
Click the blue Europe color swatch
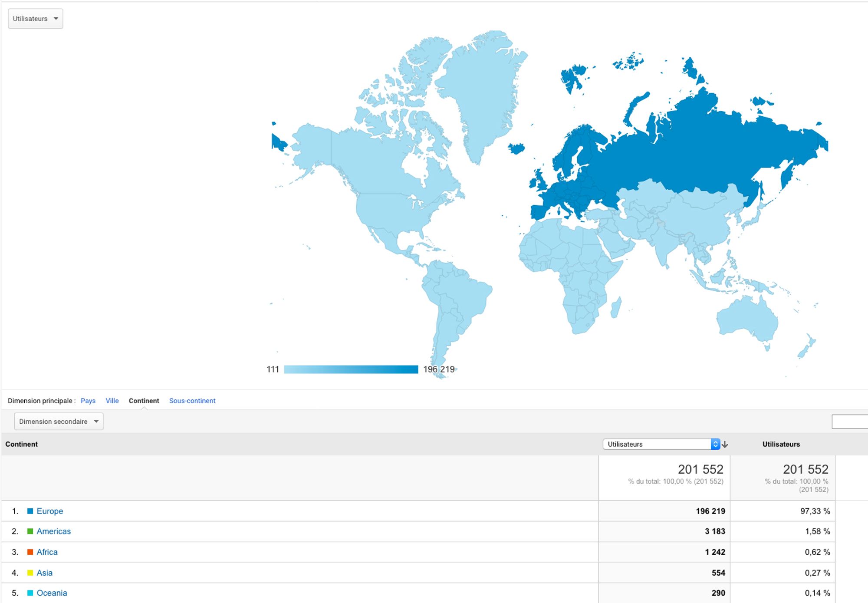(30, 511)
